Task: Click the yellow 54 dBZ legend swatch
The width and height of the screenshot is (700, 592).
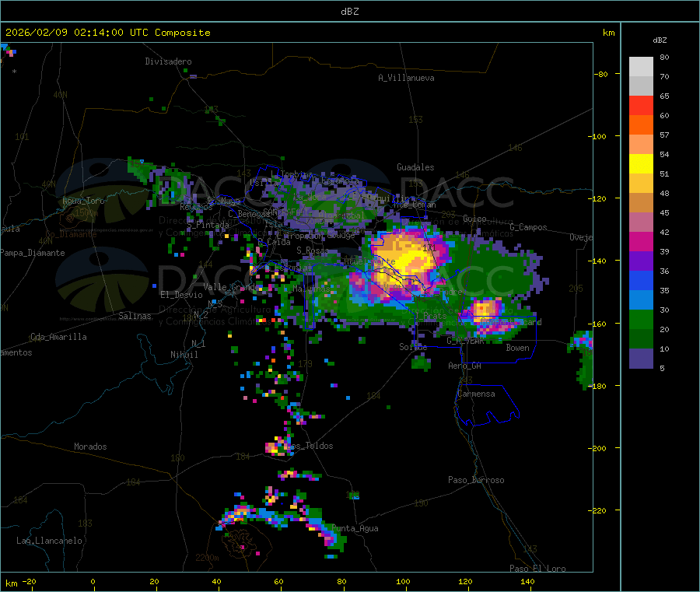Action: [641, 164]
